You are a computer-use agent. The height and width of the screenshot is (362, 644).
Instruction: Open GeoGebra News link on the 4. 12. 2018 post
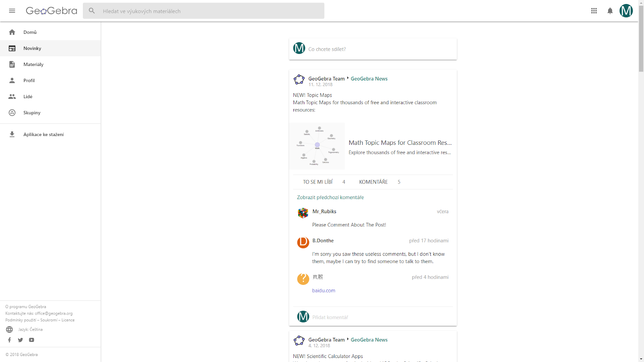369,340
